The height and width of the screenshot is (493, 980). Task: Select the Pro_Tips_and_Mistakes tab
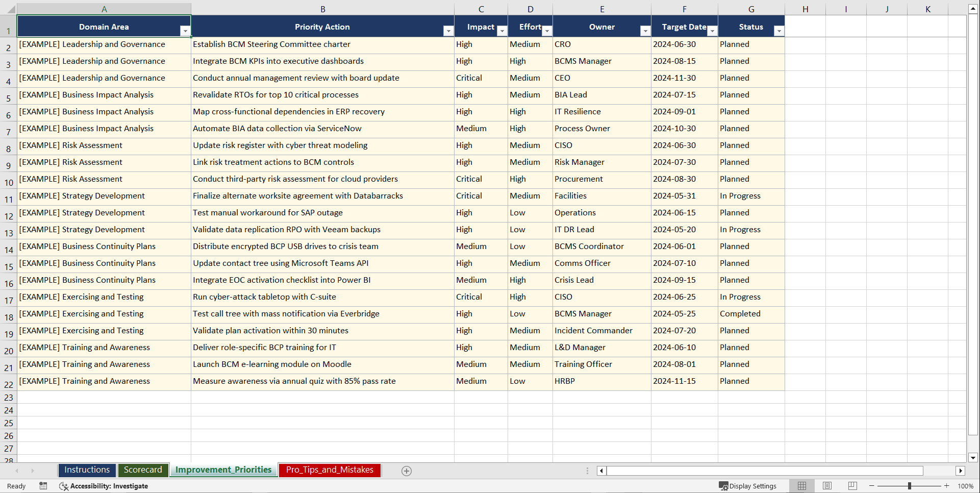[x=329, y=470]
